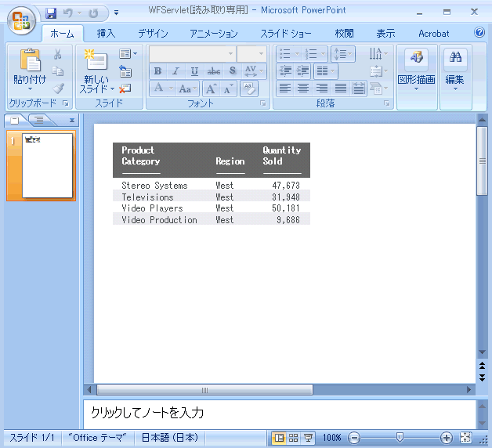This screenshot has width=492, height=448.
Task: Click the Help question mark icon
Action: click(479, 32)
